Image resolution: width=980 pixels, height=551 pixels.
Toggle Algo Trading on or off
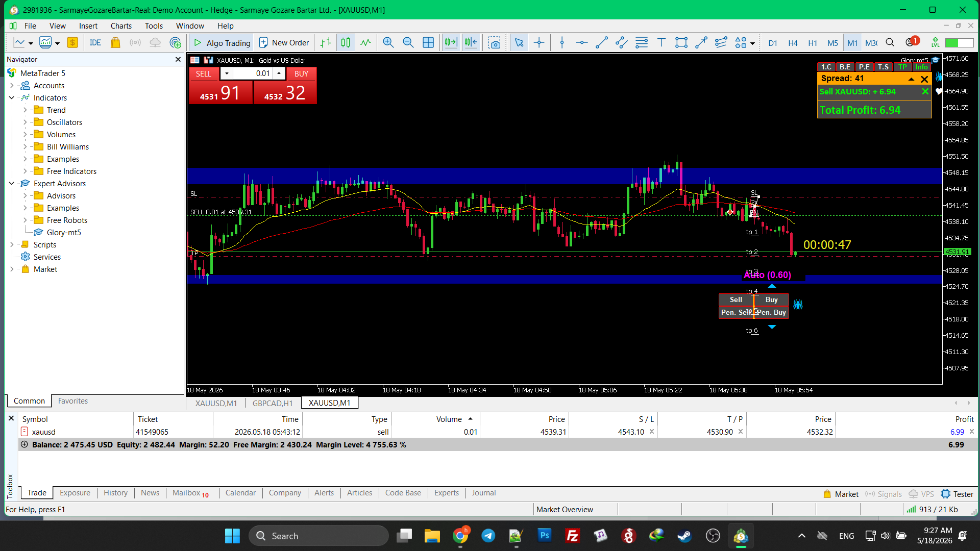click(x=222, y=43)
